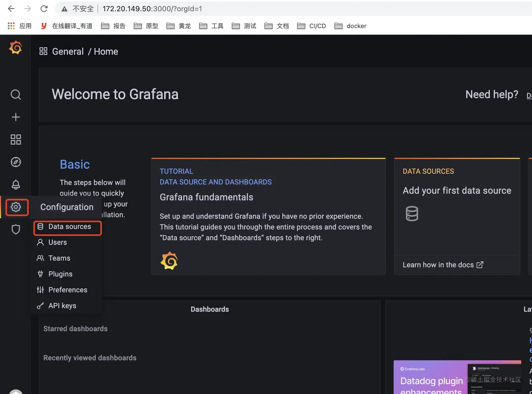Click the insecure-site warning triangle icon
The height and width of the screenshot is (394, 532).
[x=64, y=9]
